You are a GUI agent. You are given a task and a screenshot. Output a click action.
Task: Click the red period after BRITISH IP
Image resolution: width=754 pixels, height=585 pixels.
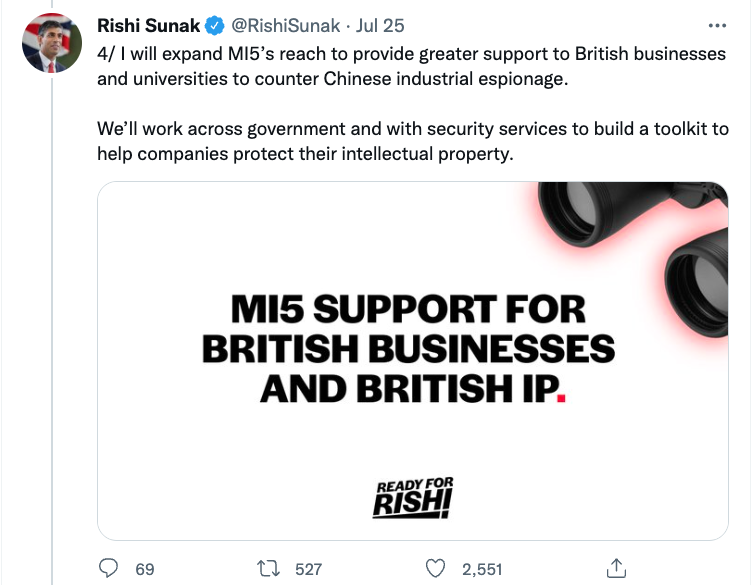[561, 396]
